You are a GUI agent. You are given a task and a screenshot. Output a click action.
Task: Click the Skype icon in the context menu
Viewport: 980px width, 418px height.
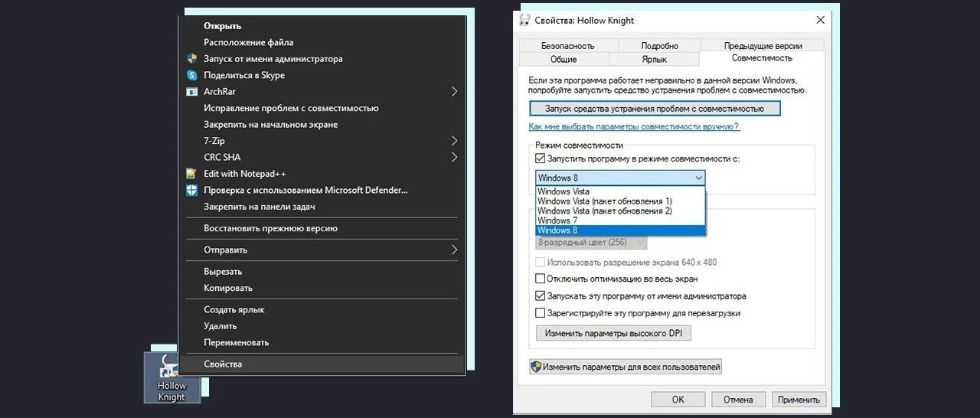(x=192, y=75)
